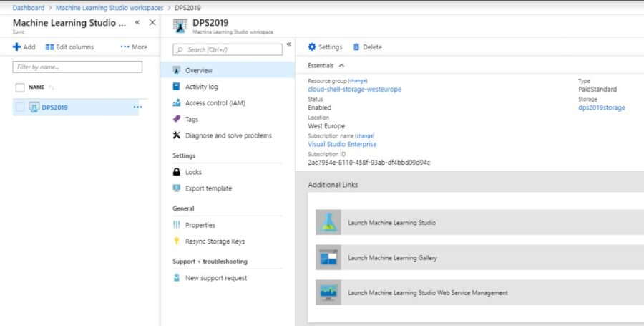Collapse the Essentials section
Image resolution: width=644 pixels, height=326 pixels.
click(342, 66)
